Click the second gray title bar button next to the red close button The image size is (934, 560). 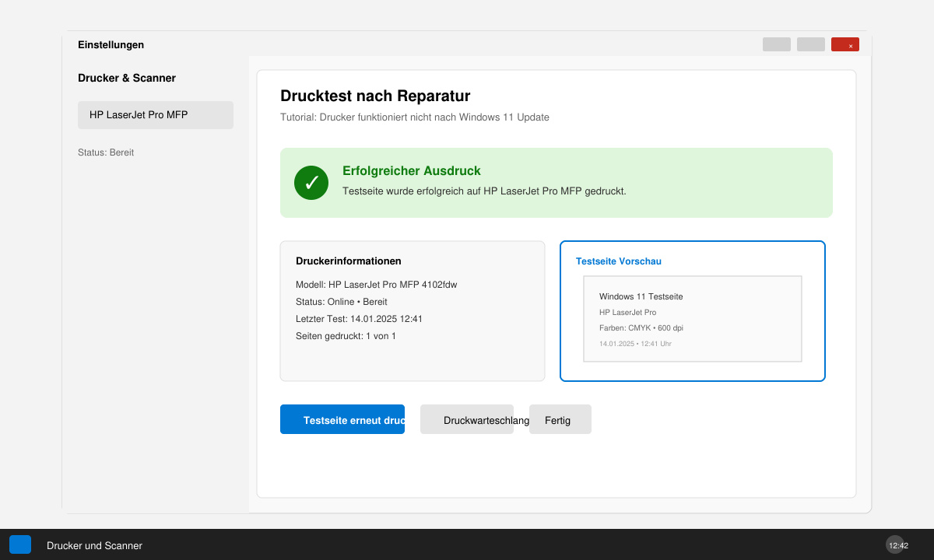[811, 44]
